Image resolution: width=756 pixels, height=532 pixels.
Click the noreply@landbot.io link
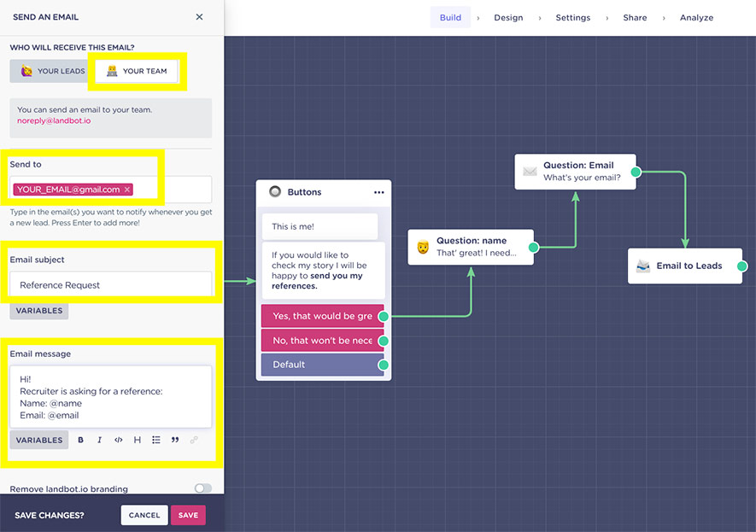54,120
